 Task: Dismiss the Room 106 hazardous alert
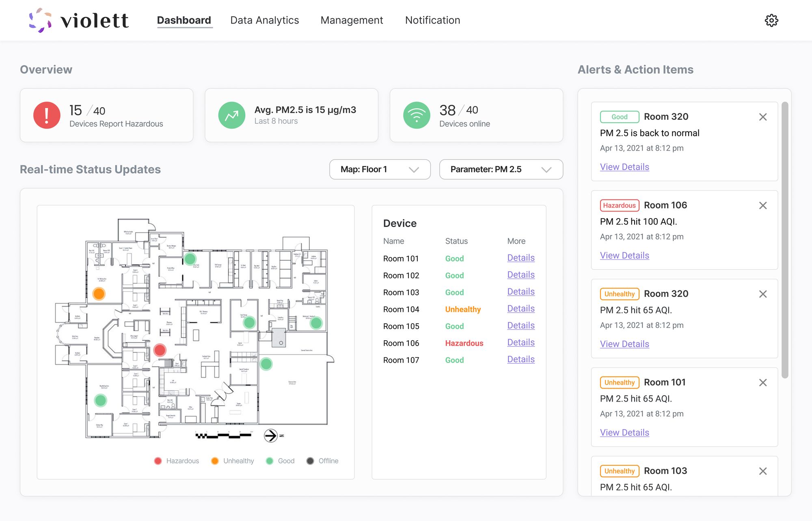(762, 205)
